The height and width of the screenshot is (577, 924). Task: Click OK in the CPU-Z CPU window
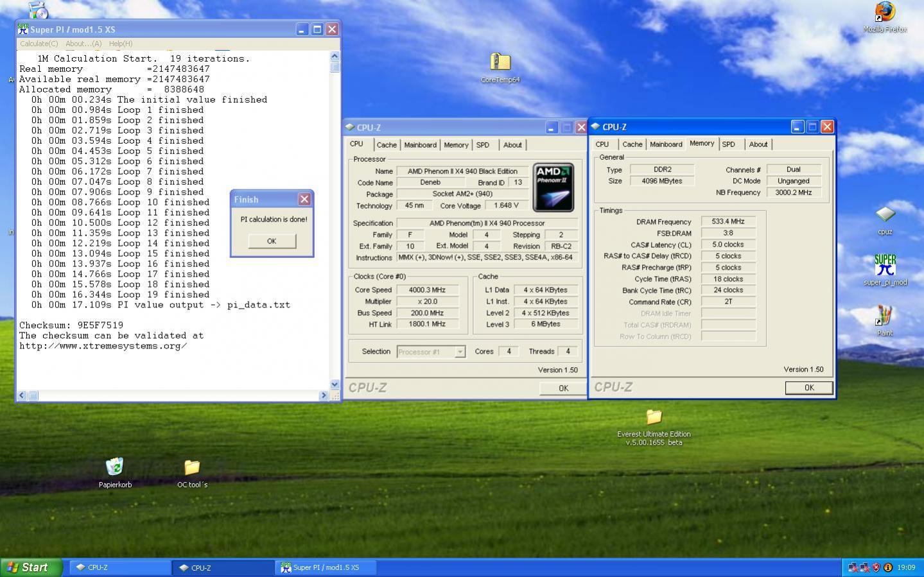563,388
